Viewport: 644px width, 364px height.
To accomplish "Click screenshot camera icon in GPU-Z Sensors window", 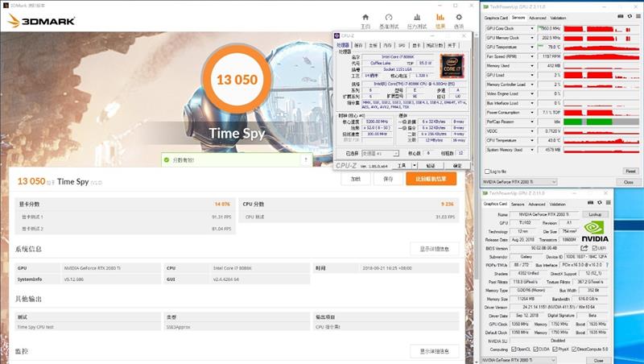I will [621, 16].
